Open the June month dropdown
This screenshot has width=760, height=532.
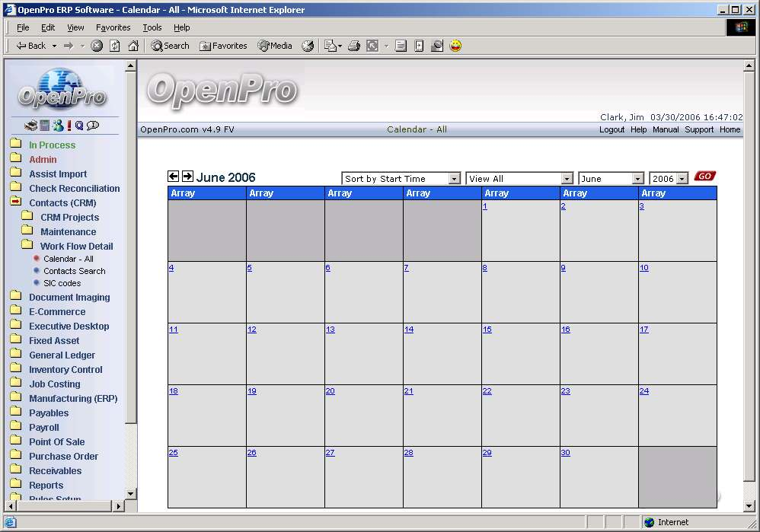(x=612, y=179)
